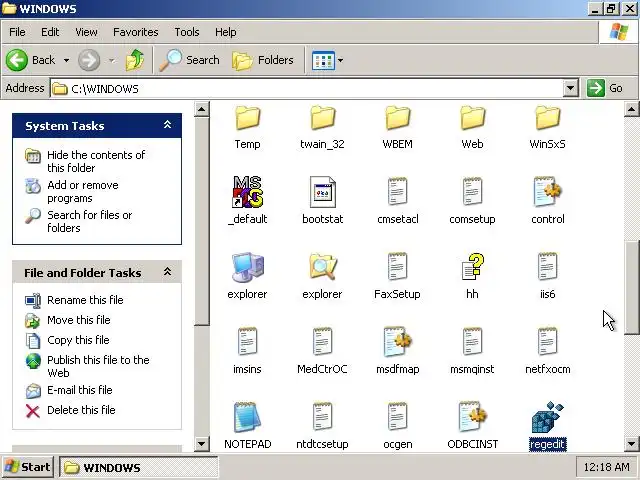Open the File menu

(17, 32)
